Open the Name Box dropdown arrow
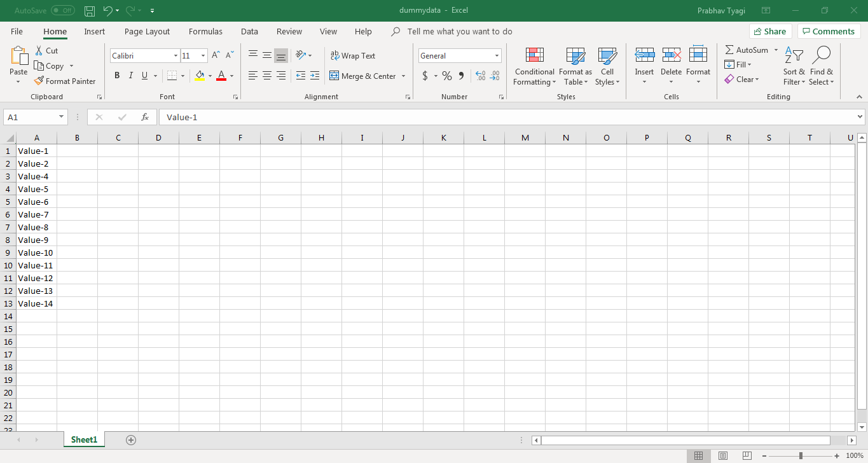868x463 pixels. click(61, 117)
